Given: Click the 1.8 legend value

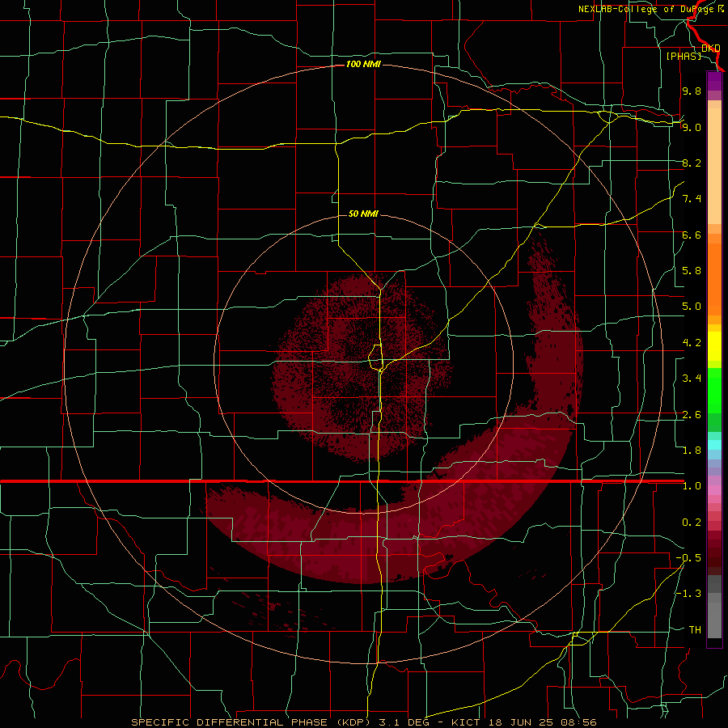Looking at the screenshot, I should pos(692,451).
